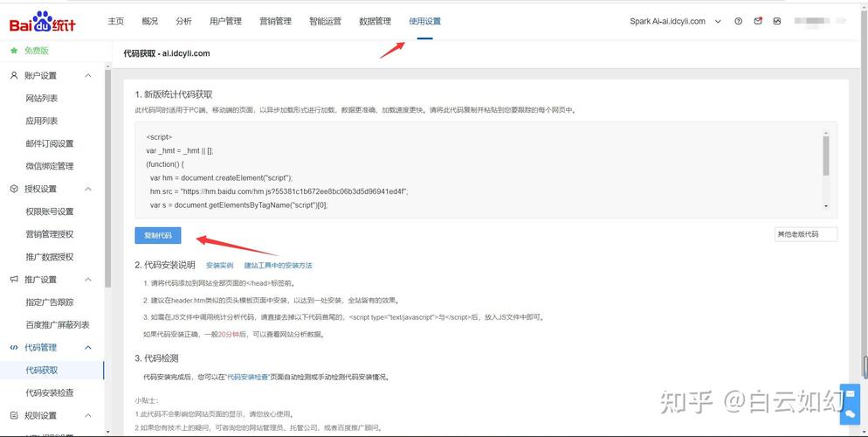Screen dimensions: 868x437
Task: Click the code box scrollbar thumb
Action: tap(826, 156)
